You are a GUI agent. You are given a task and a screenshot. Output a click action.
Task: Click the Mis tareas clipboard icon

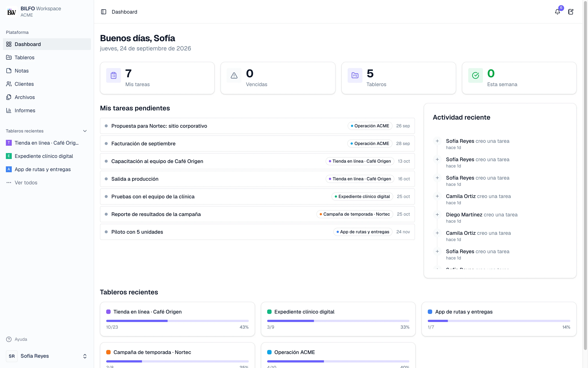pyautogui.click(x=114, y=75)
